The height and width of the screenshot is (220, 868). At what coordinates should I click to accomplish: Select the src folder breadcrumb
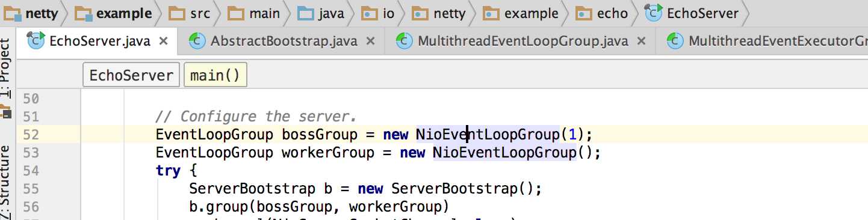pyautogui.click(x=190, y=13)
